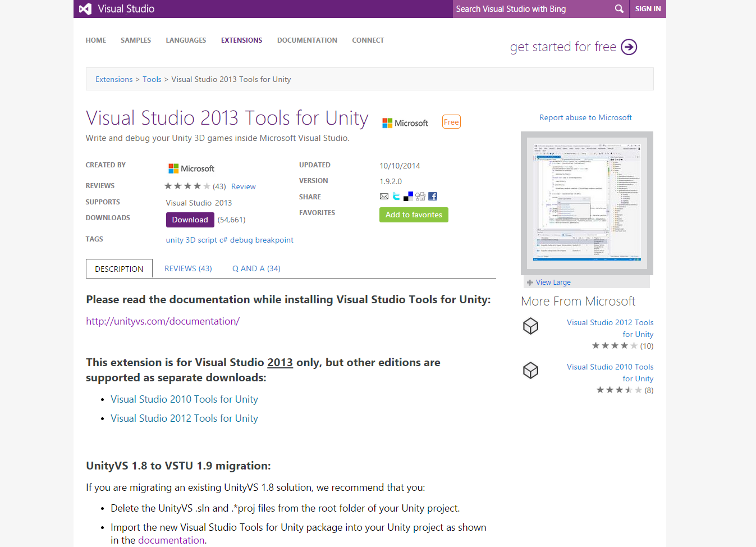Share via the email envelope icon
This screenshot has width=756, height=547.
384,197
